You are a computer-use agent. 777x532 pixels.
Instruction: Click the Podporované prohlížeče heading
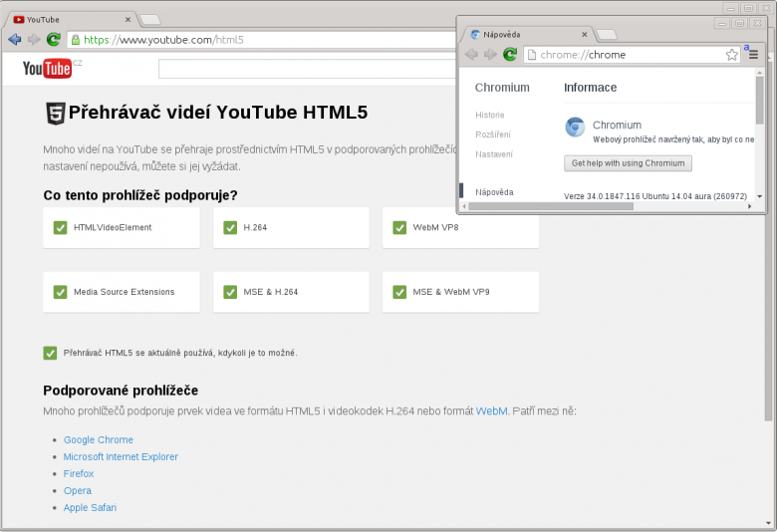click(x=121, y=391)
